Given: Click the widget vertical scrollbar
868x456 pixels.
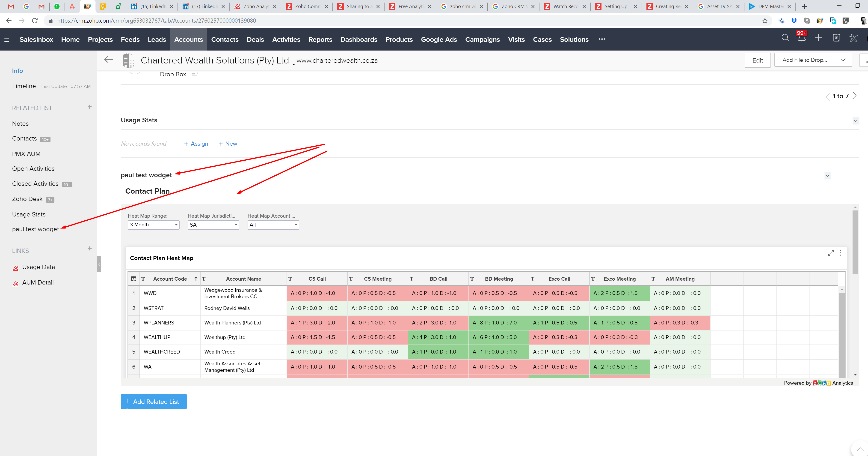Looking at the screenshot, I should click(855, 243).
